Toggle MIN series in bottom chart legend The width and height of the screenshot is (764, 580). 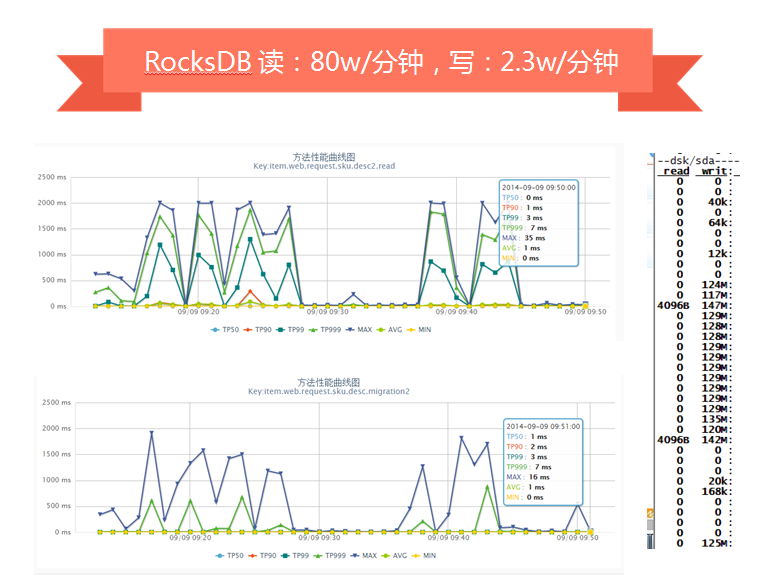(424, 556)
